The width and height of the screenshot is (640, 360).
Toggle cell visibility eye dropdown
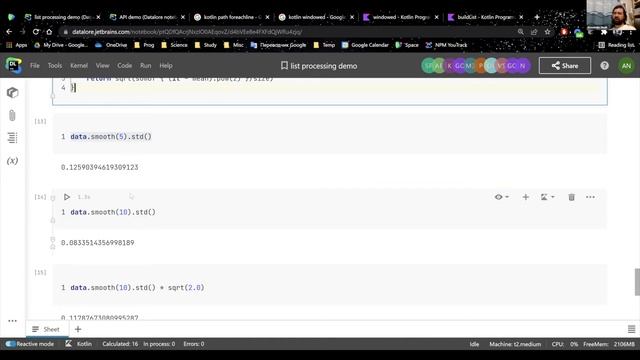pos(502,197)
